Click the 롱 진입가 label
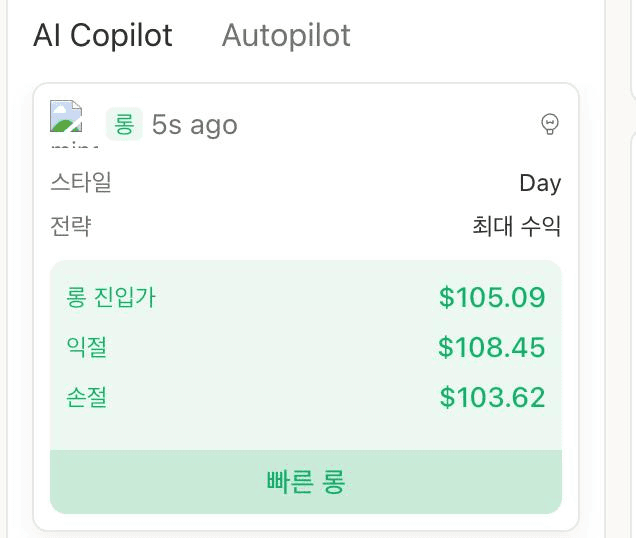Viewport: 636px width, 538px height. [111, 297]
